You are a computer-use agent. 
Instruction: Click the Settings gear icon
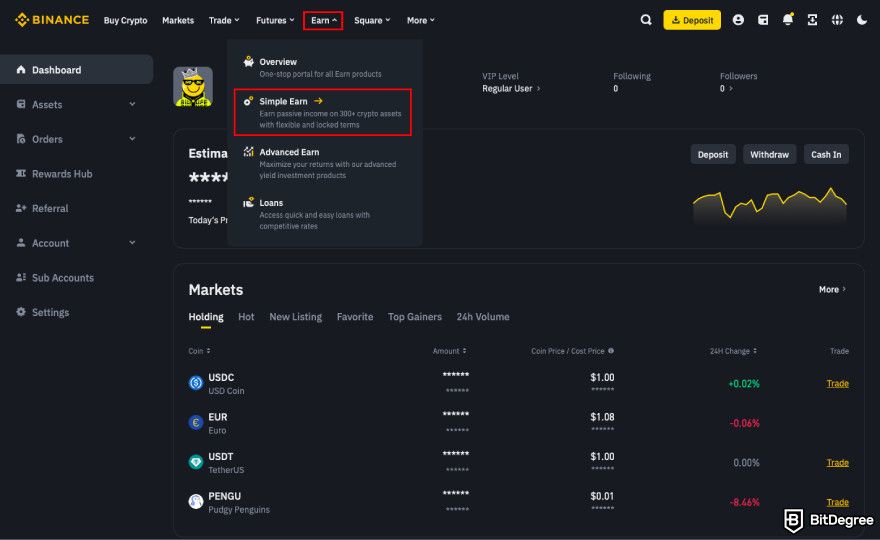click(x=21, y=312)
